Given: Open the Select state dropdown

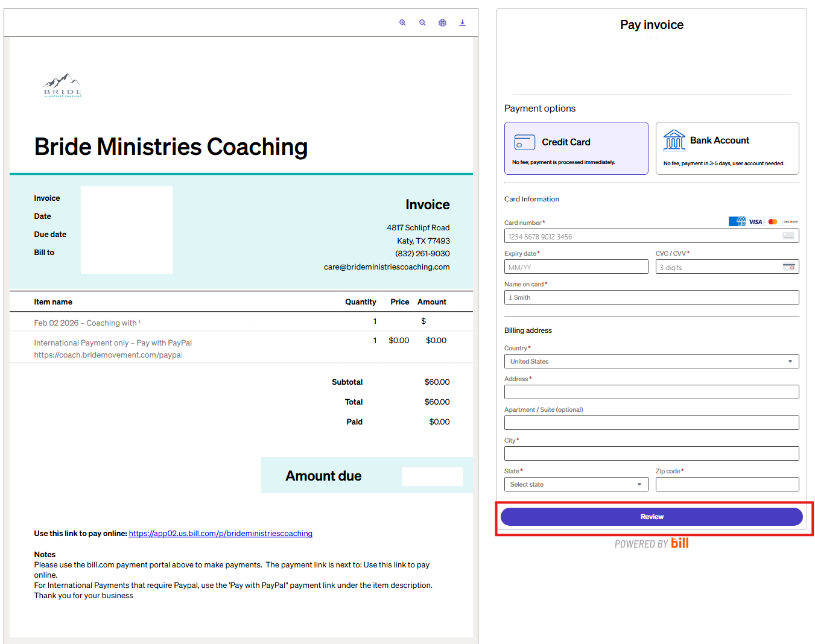Looking at the screenshot, I should coord(576,484).
